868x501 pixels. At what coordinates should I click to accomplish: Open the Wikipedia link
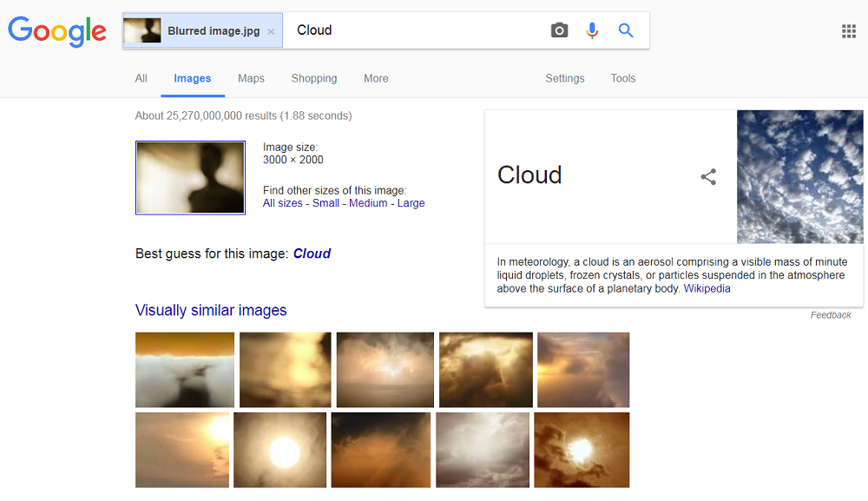707,288
